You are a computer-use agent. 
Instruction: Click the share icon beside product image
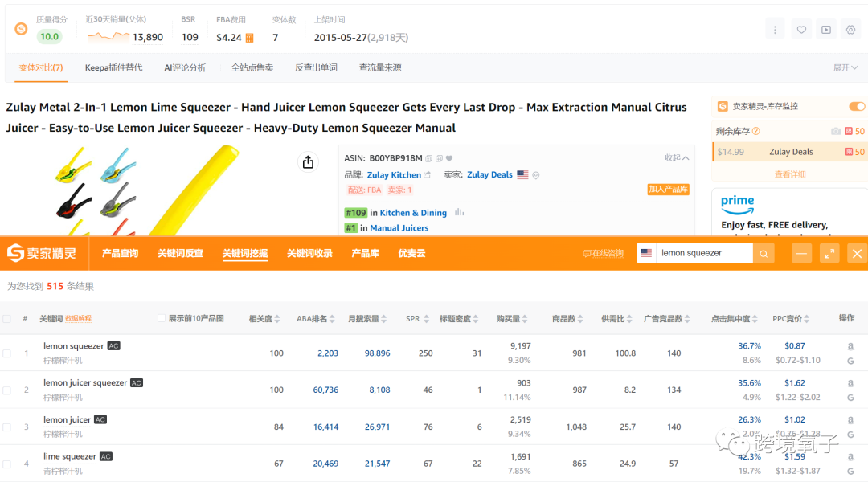click(x=308, y=161)
